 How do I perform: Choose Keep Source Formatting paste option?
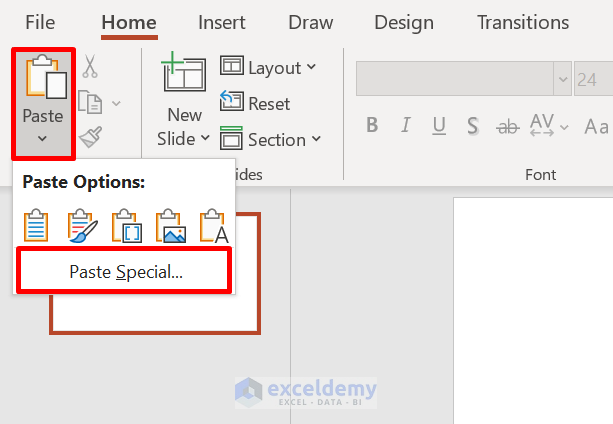pos(81,226)
